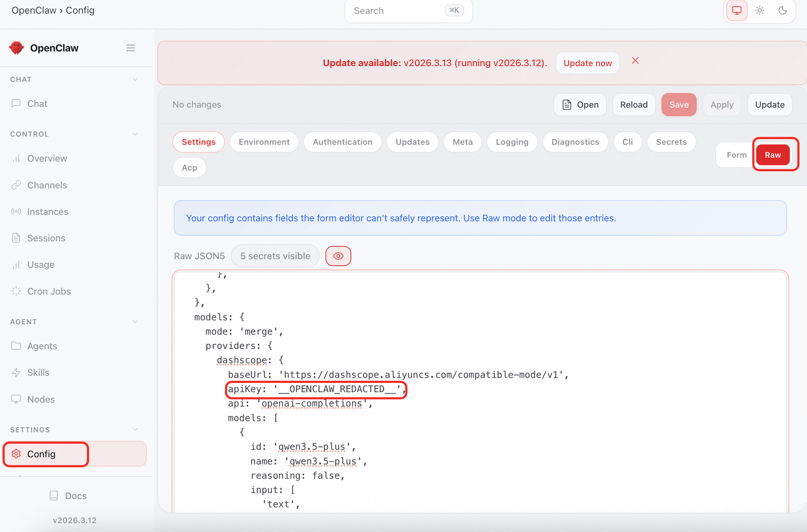Collapse the CHAT section

pos(135,79)
